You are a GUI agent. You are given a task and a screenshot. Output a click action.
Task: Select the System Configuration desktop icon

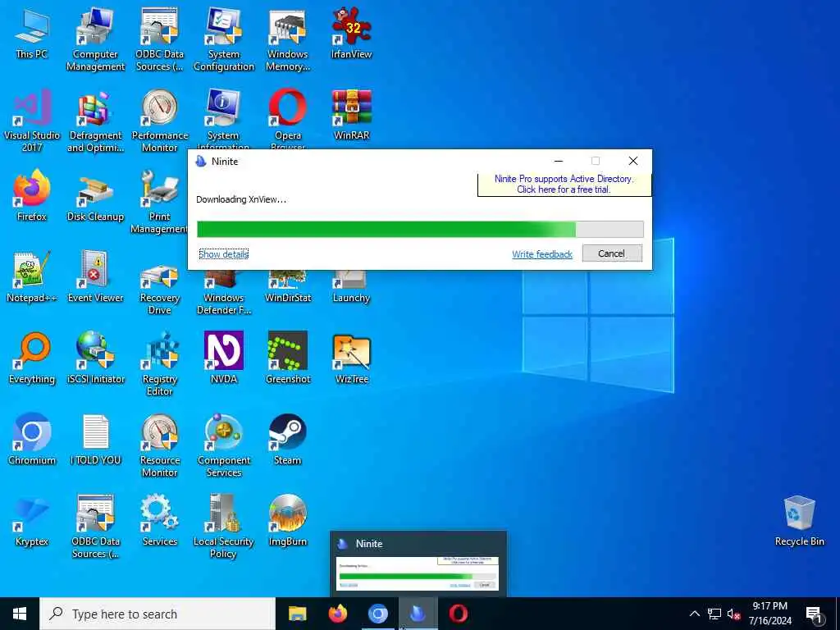(223, 39)
